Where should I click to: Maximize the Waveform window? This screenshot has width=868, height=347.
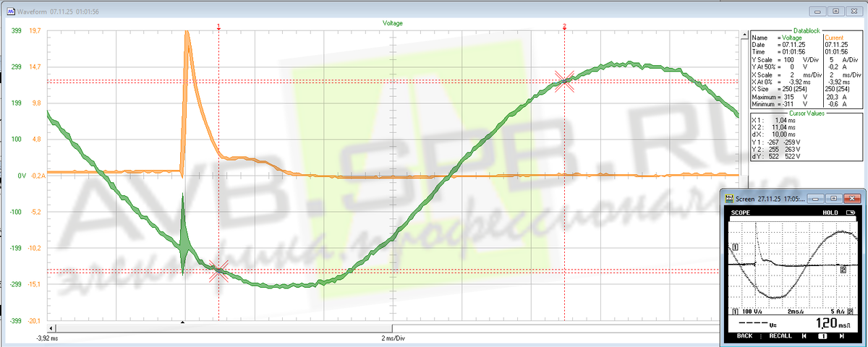click(835, 12)
